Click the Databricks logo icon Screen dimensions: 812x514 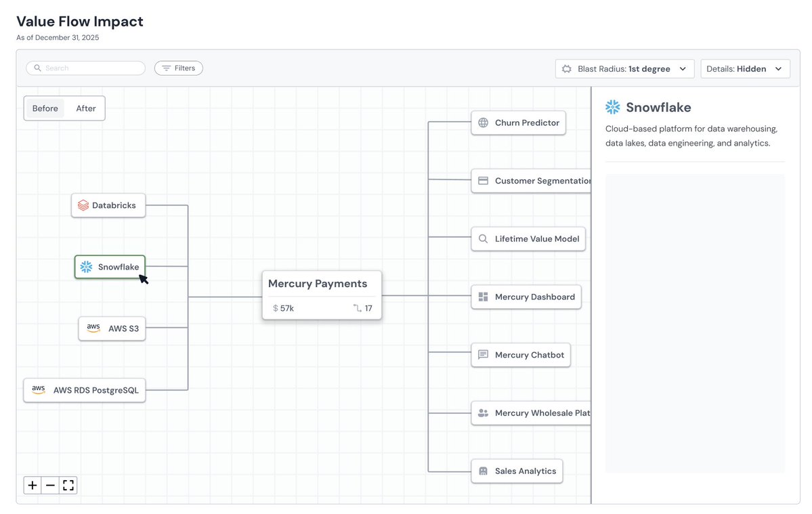pyautogui.click(x=83, y=205)
